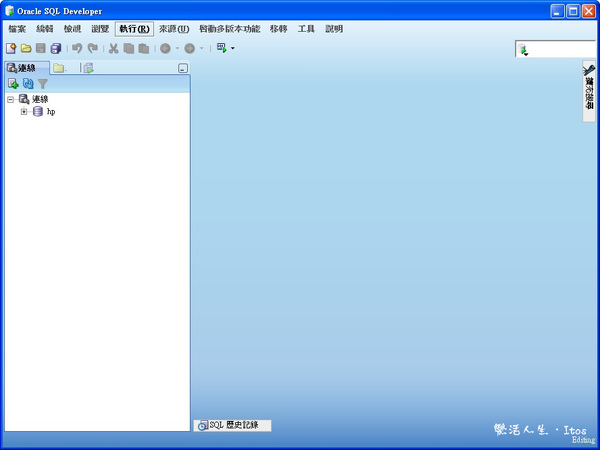This screenshot has height=450, width=600.
Task: Click the Save disk icon
Action: pos(41,48)
